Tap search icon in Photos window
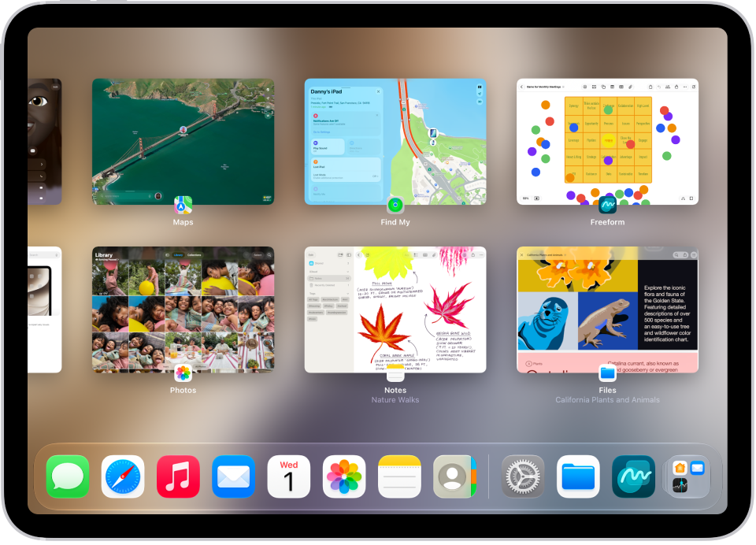 (x=269, y=254)
